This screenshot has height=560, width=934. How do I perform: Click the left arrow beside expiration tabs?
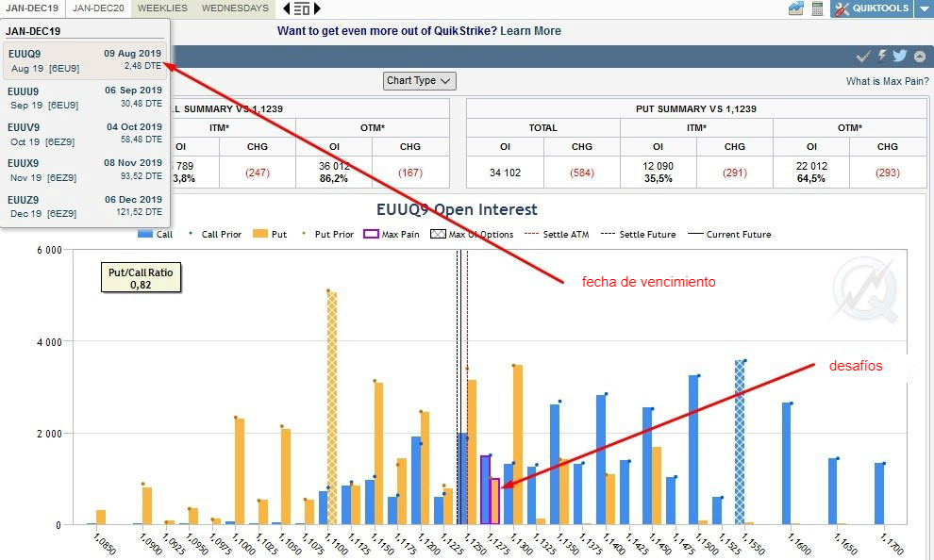click(x=287, y=8)
